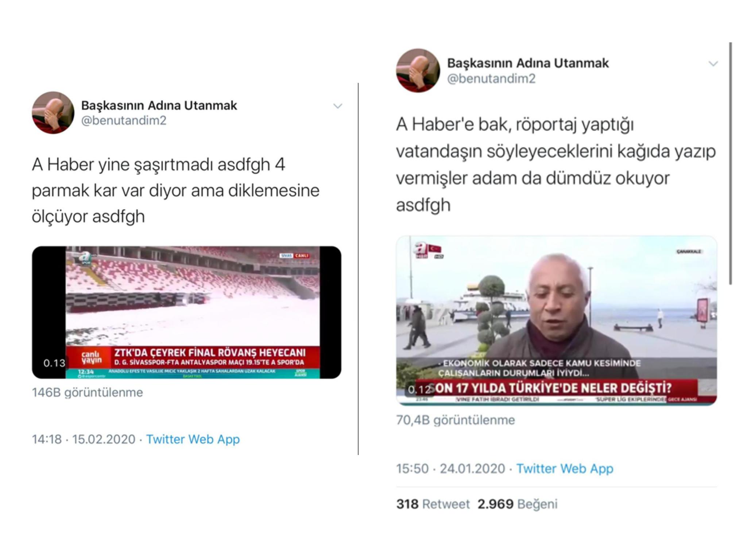
Task: Click @benutandim2 handle in right tweet
Action: (491, 78)
